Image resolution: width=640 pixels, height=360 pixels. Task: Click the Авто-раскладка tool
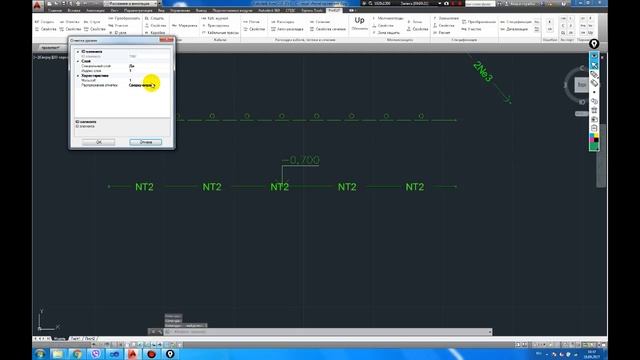(x=287, y=29)
